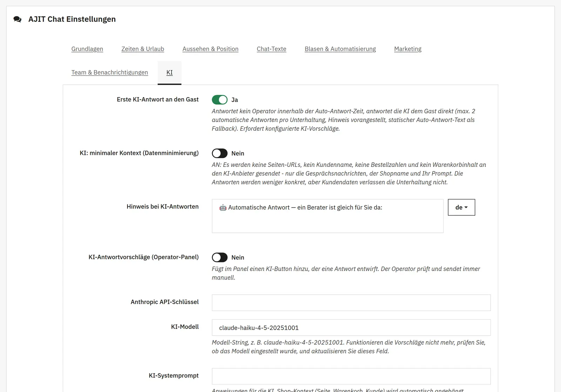Open the Blasen & Automatisierung tab
The width and height of the screenshot is (561, 392).
[x=340, y=49]
